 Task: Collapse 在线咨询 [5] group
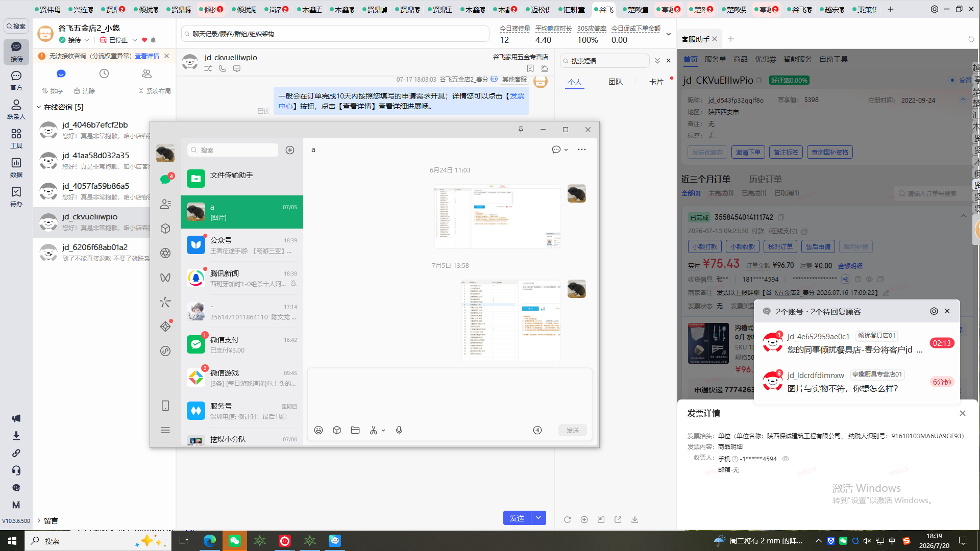pyautogui.click(x=39, y=107)
